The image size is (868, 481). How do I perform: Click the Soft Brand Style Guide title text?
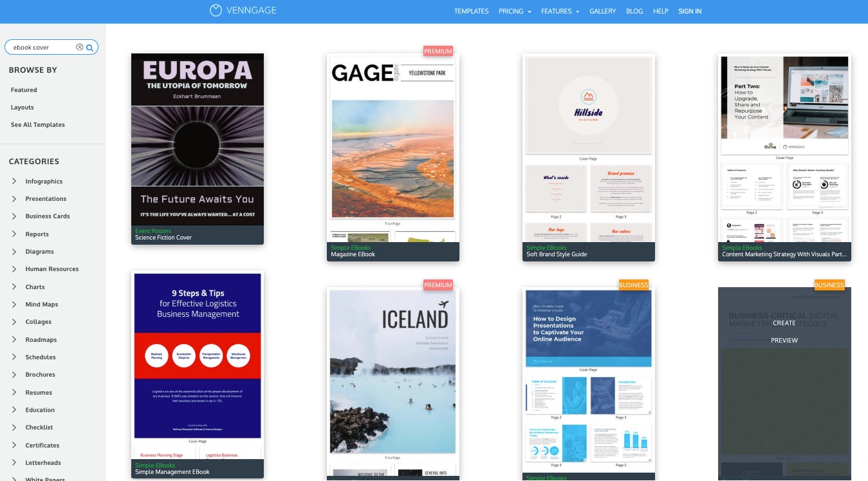[x=557, y=254]
